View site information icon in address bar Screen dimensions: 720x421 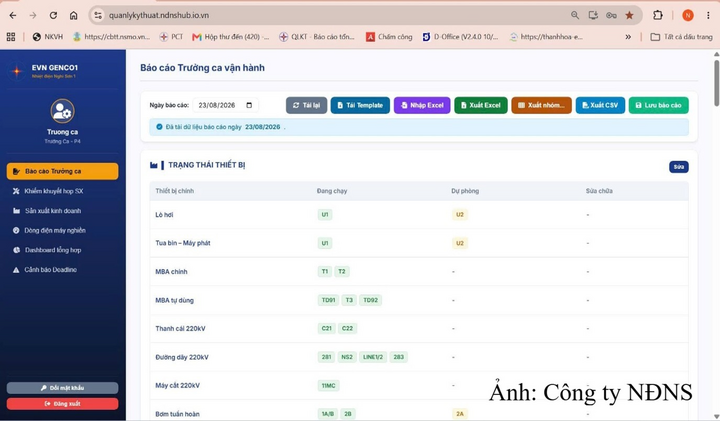pyautogui.click(x=98, y=15)
